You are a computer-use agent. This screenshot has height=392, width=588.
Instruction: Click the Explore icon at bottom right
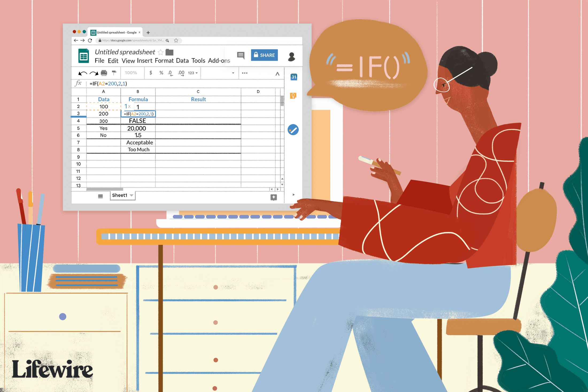[x=274, y=197]
